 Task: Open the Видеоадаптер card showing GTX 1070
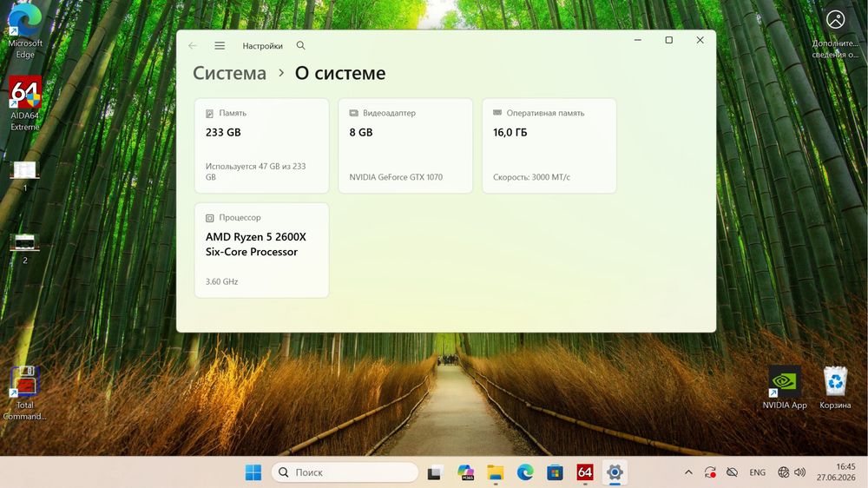(x=405, y=146)
